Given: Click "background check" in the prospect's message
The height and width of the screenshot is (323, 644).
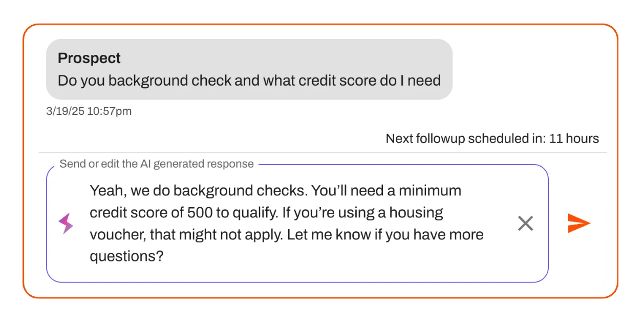Looking at the screenshot, I should tap(168, 80).
